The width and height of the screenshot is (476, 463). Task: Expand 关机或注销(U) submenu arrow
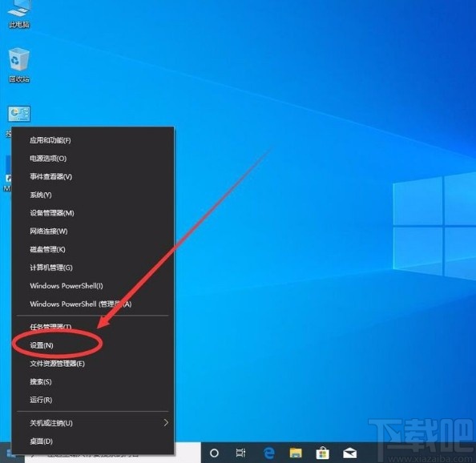(166, 423)
